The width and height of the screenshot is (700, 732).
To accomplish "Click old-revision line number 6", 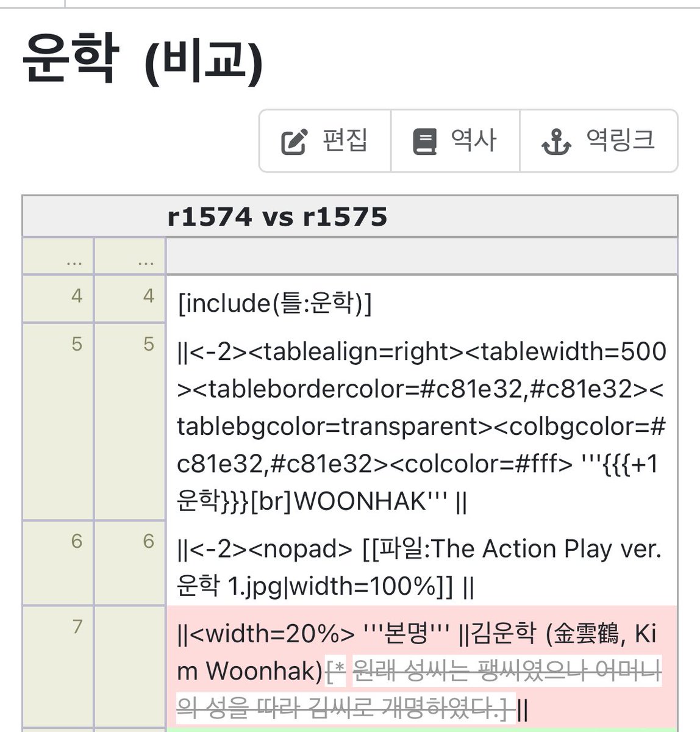I will point(76,541).
